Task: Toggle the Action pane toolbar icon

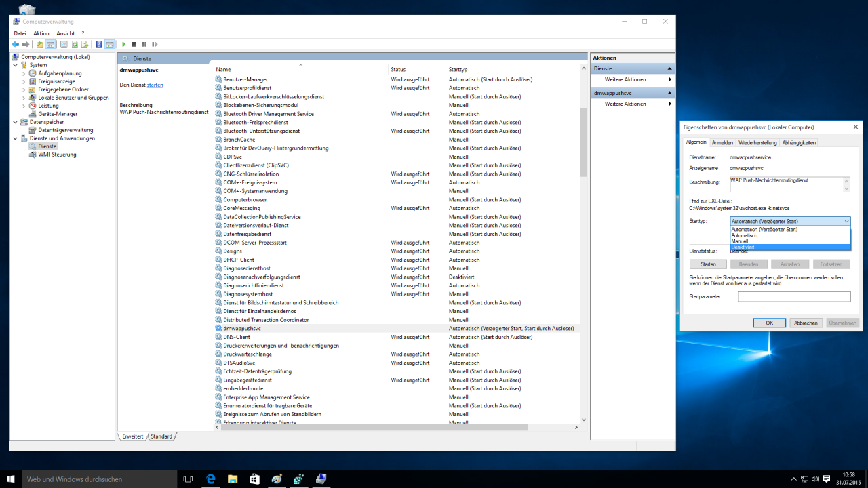Action: (109, 44)
